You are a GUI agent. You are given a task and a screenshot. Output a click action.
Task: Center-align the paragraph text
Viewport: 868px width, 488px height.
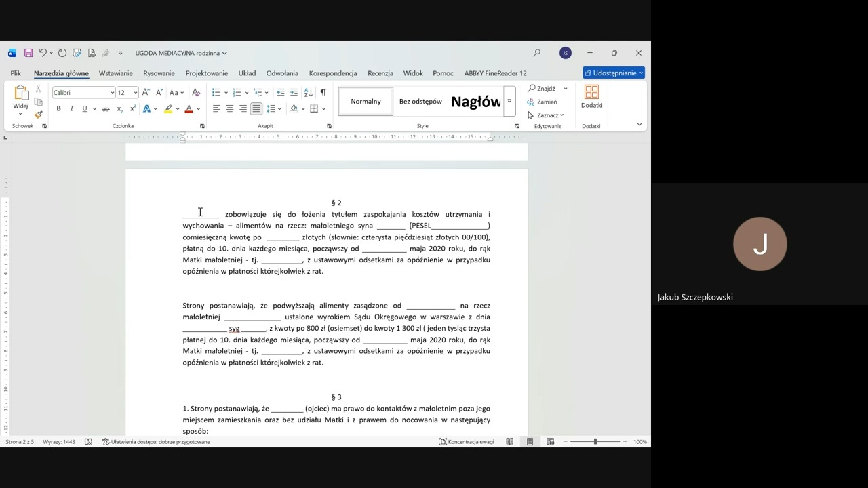click(230, 108)
